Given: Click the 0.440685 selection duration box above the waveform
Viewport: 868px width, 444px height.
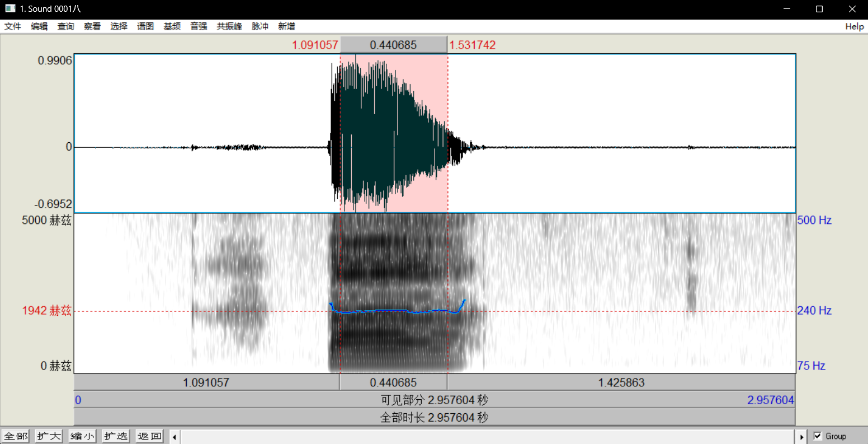Looking at the screenshot, I should click(x=394, y=45).
